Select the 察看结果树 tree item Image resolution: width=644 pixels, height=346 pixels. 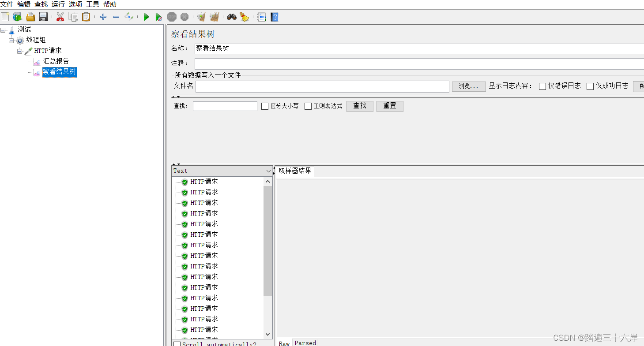click(x=60, y=72)
